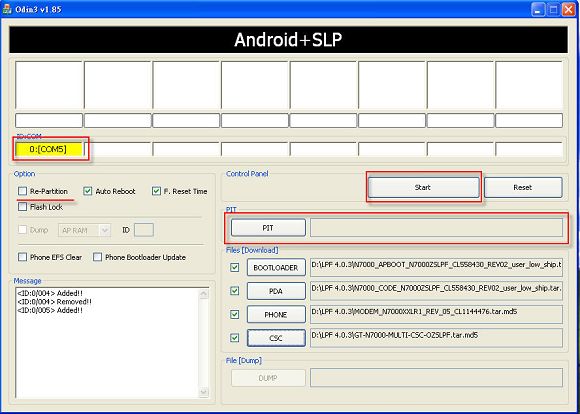Click the BOOTLOADER file path field
This screenshot has width=580, height=414.
coord(436,267)
